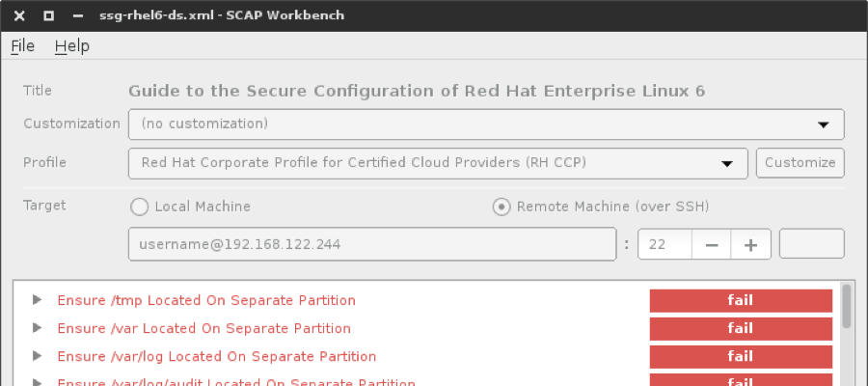The width and height of the screenshot is (868, 386).
Task: Open the File menu
Action: (23, 46)
